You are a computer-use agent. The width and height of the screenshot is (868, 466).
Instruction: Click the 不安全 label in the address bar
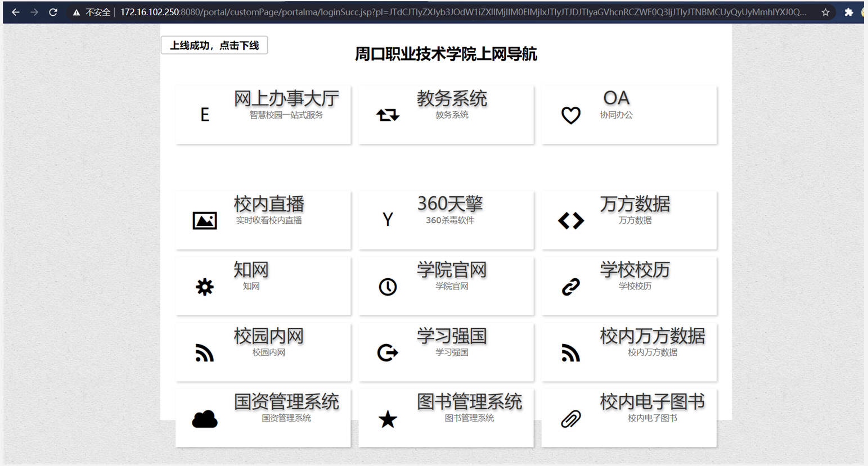98,12
